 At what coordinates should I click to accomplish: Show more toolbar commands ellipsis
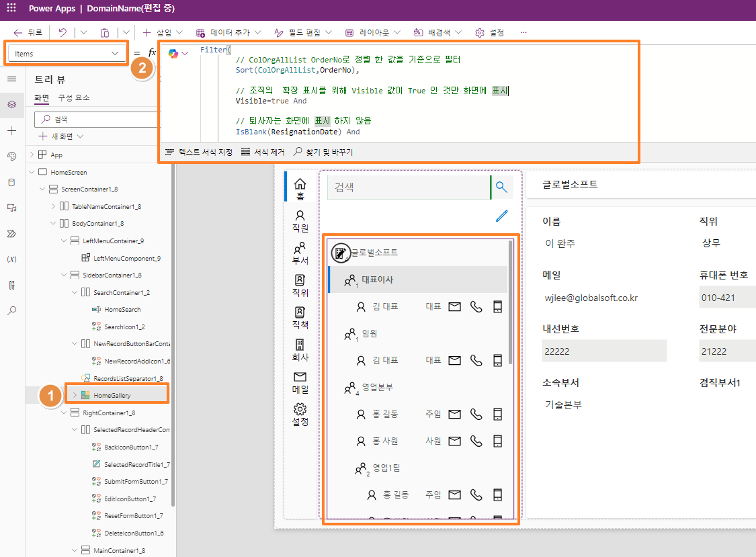(x=523, y=32)
